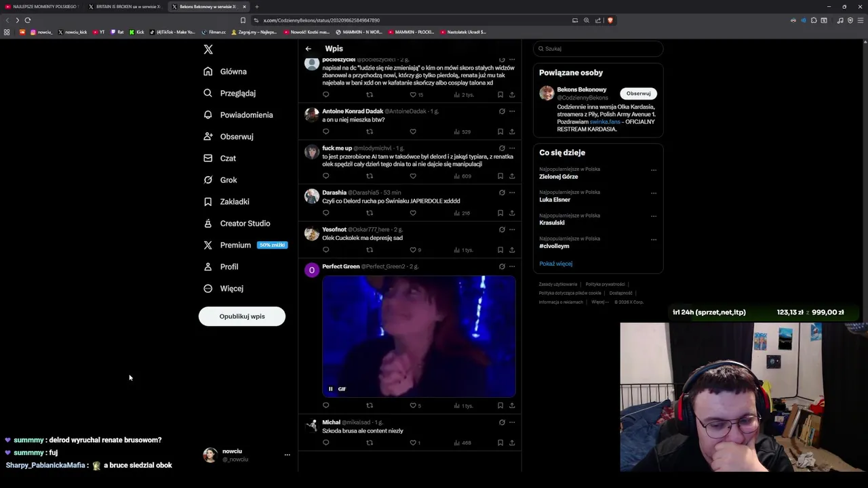The height and width of the screenshot is (488, 868).
Task: Click the bookmark page icon beside the URL
Action: click(x=243, y=20)
